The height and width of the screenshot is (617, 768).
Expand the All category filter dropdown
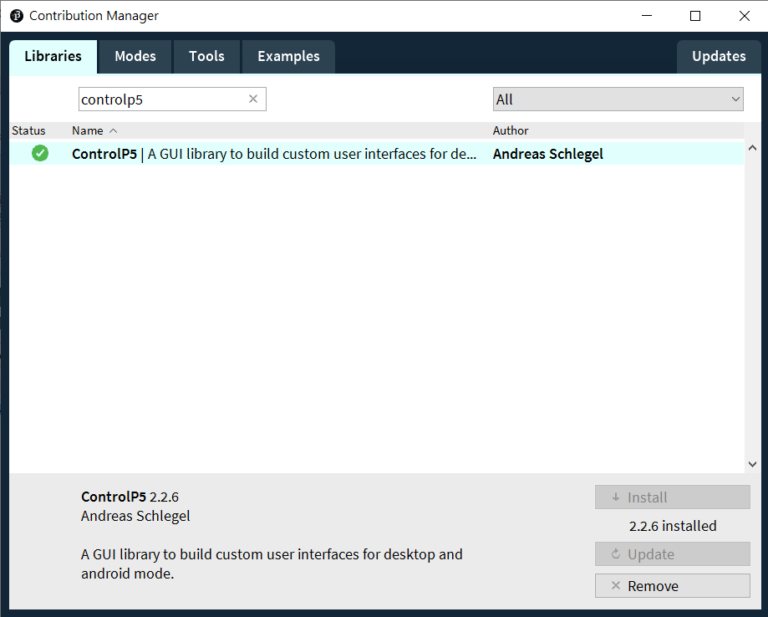click(x=618, y=99)
